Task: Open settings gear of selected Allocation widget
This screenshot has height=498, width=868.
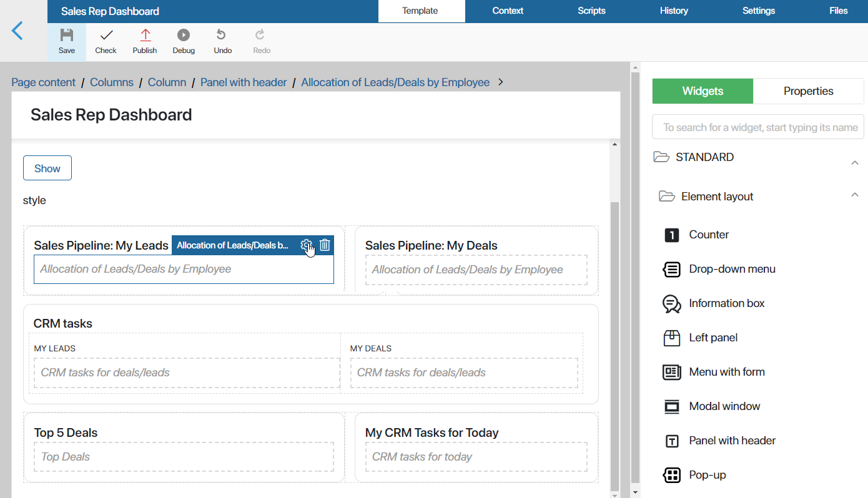Action: point(306,245)
